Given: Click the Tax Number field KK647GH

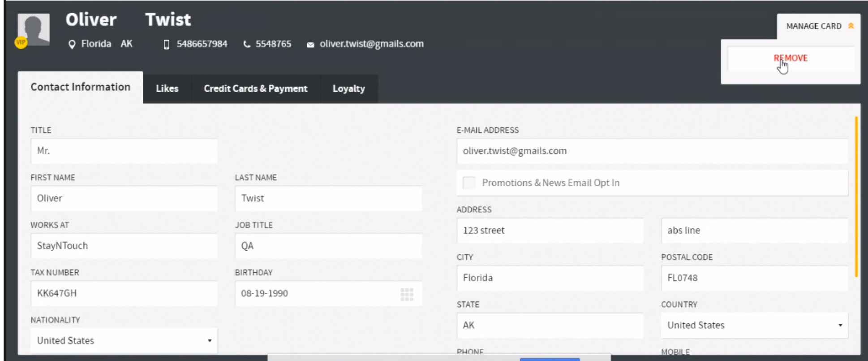Looking at the screenshot, I should click(124, 294).
